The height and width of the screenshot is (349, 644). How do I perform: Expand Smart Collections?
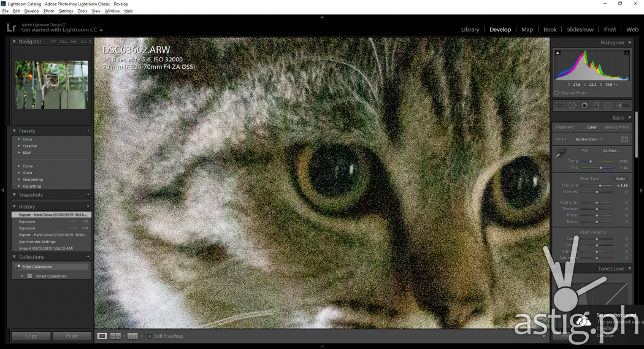(x=22, y=276)
